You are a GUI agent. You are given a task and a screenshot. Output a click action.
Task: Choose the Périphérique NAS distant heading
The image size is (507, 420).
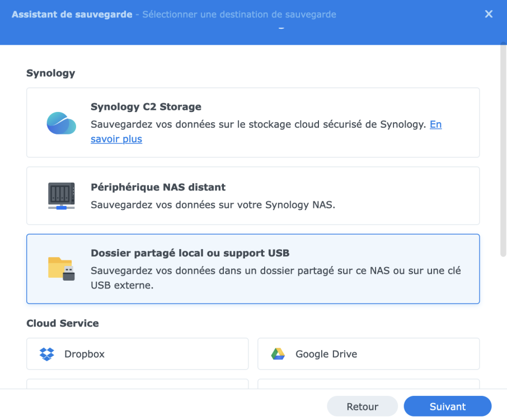tap(158, 187)
